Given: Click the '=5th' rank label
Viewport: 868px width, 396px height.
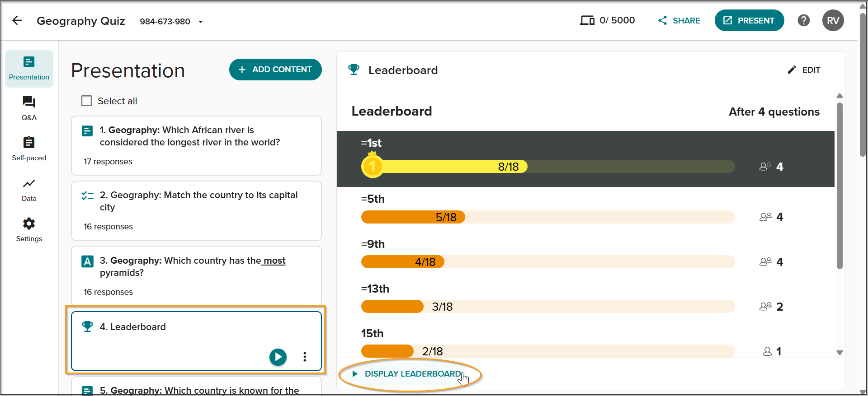Looking at the screenshot, I should [373, 199].
